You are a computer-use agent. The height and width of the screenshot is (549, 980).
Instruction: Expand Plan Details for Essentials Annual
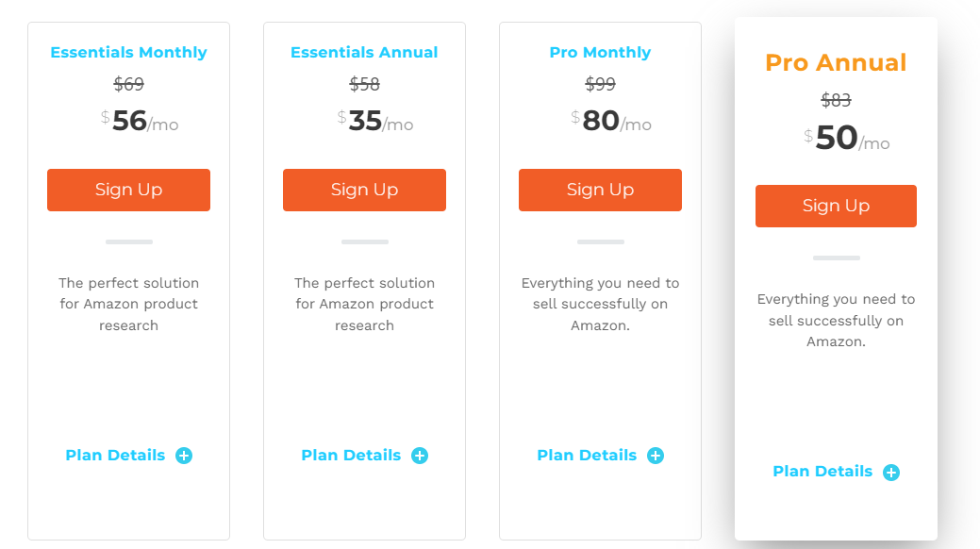(x=351, y=456)
